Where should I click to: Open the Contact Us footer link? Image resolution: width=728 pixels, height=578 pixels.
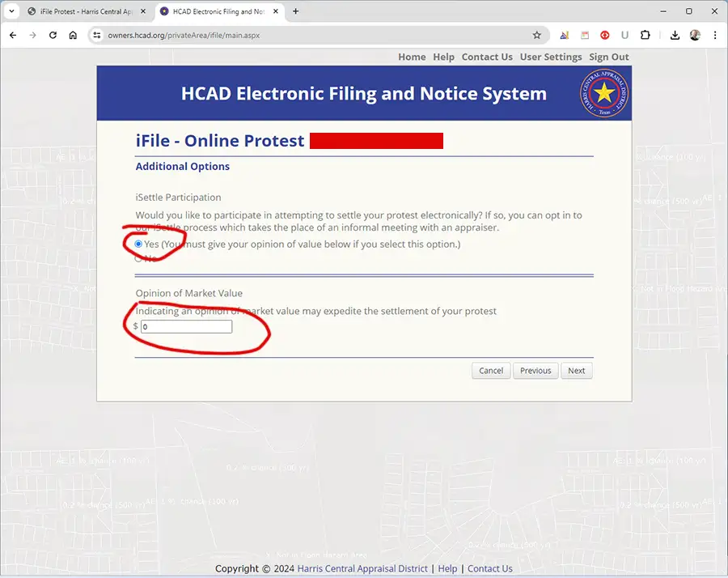pos(490,569)
